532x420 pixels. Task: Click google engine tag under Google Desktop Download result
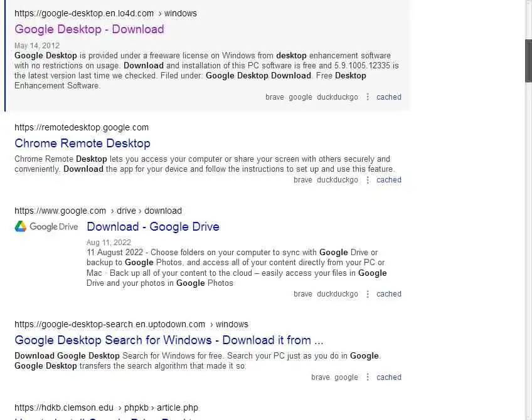301,97
